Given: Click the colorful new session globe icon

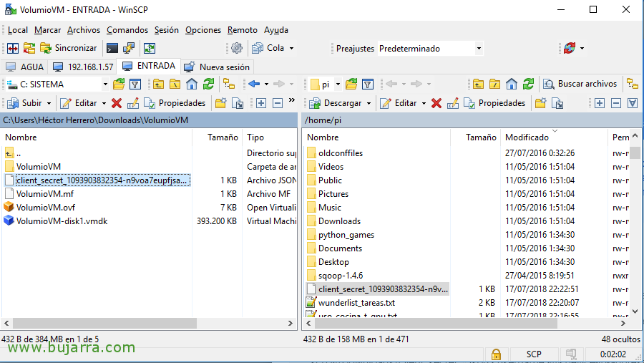Looking at the screenshot, I should point(570,48).
